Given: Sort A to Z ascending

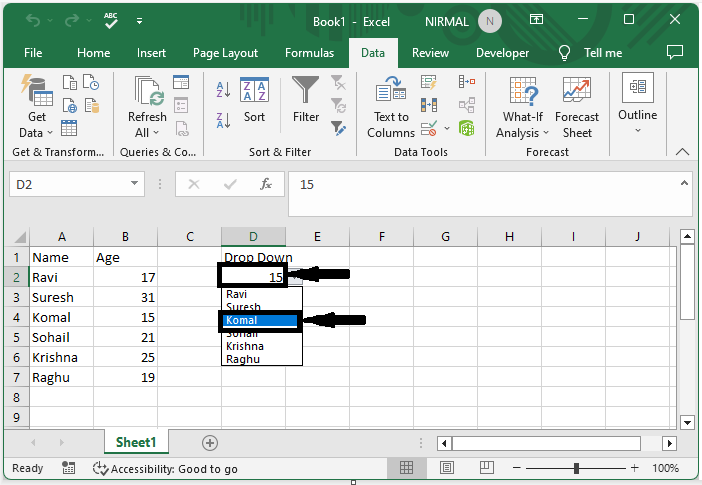Looking at the screenshot, I should click(x=223, y=90).
